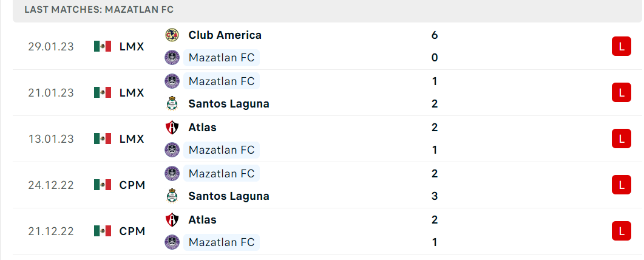Open CPM competition label on 21.12.22 row
The image size is (644, 260).
(132, 231)
